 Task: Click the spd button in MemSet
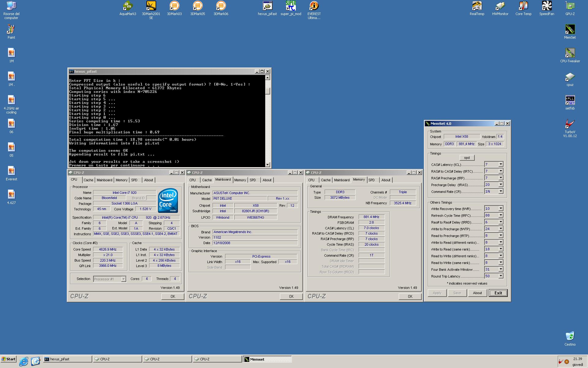point(467,158)
